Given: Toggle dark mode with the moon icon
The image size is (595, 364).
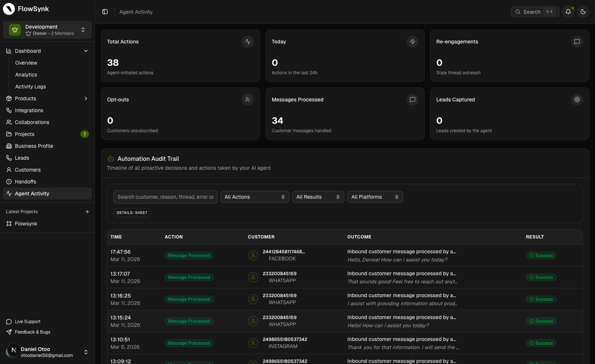Looking at the screenshot, I should (x=583, y=12).
